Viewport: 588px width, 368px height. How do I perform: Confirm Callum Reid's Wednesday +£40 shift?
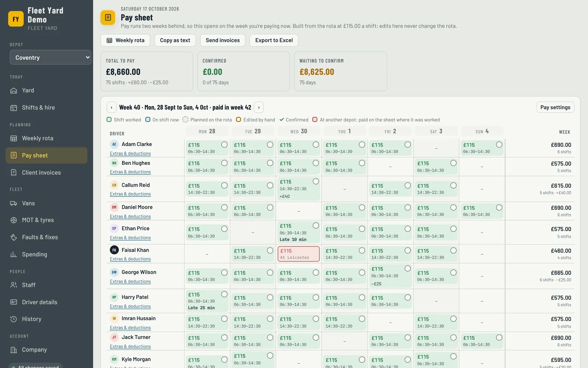[x=316, y=181]
